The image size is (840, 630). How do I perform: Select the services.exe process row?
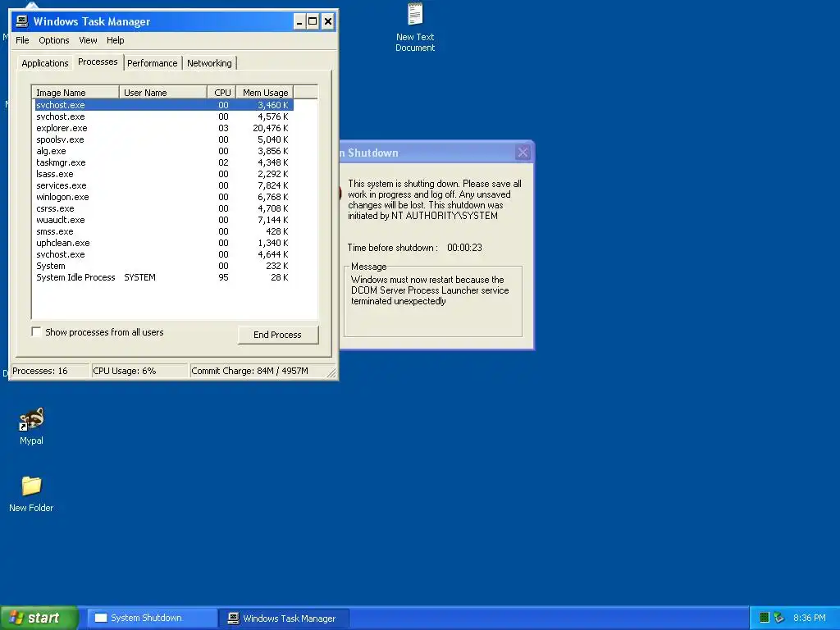[163, 185]
